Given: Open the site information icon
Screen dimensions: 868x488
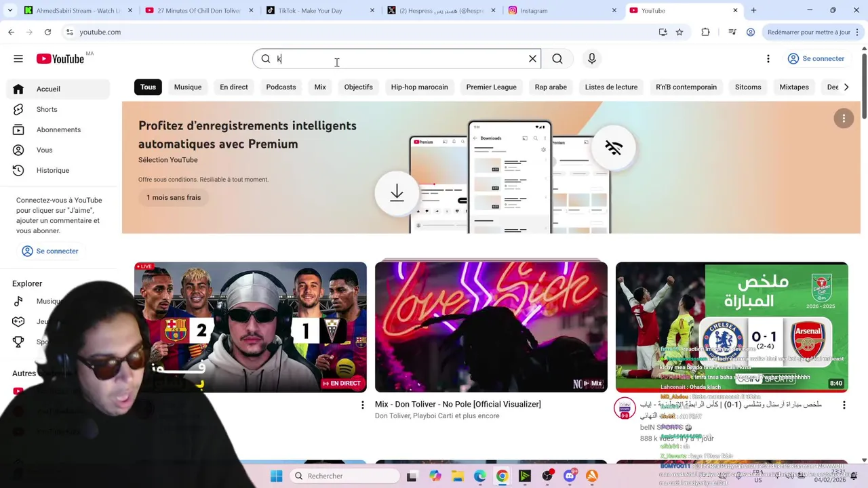Looking at the screenshot, I should click(x=69, y=32).
